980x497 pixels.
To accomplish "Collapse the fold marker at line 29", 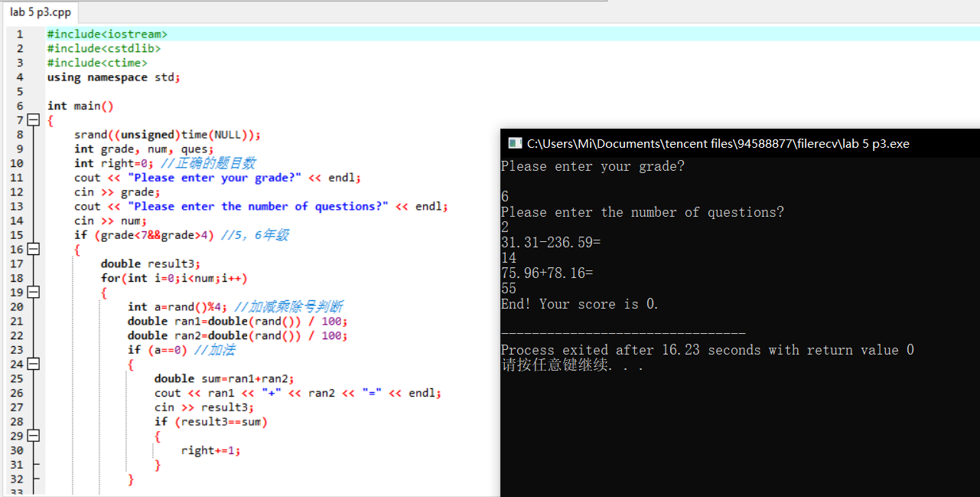I will pos(33,436).
